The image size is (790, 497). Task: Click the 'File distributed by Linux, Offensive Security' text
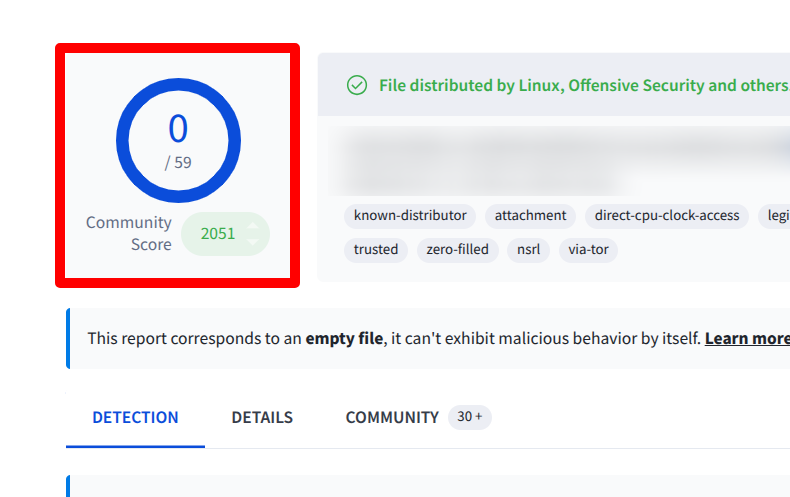584,86
